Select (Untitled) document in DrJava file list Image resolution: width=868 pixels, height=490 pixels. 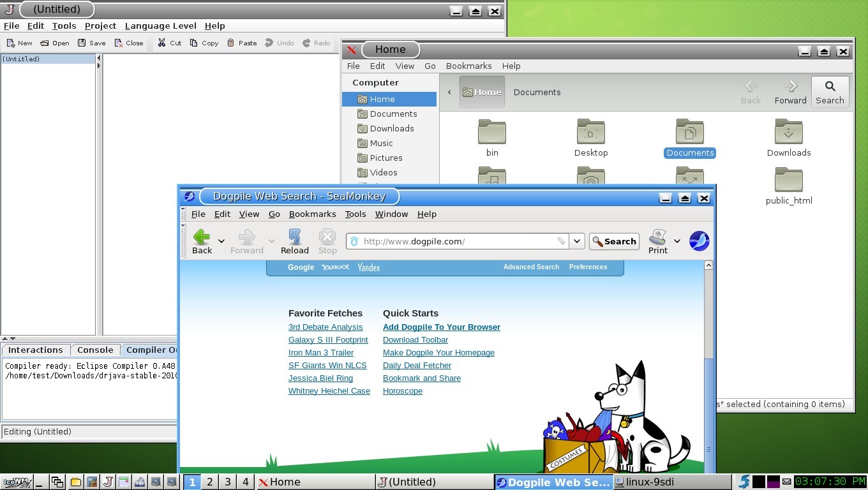[48, 59]
